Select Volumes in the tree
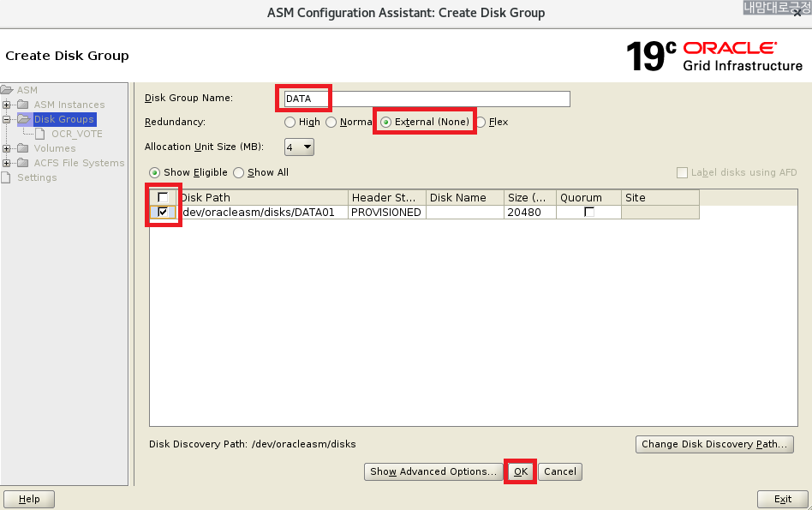 point(54,148)
